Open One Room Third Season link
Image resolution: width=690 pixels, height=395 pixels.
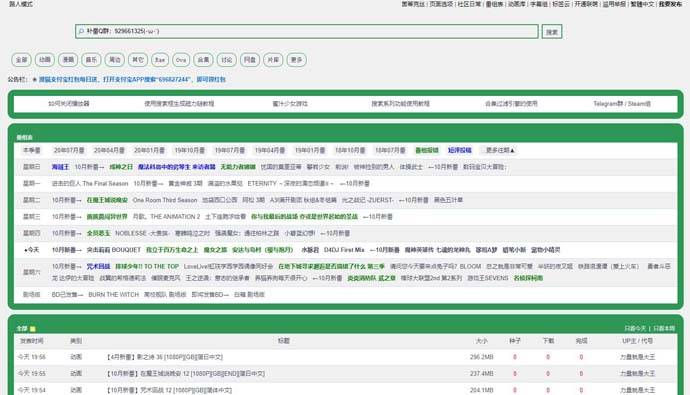tap(165, 200)
